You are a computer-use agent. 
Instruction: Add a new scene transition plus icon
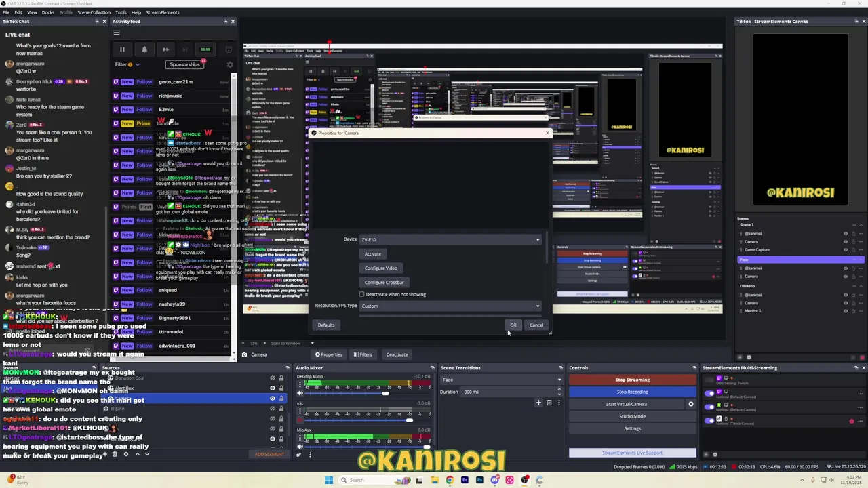[x=538, y=403]
